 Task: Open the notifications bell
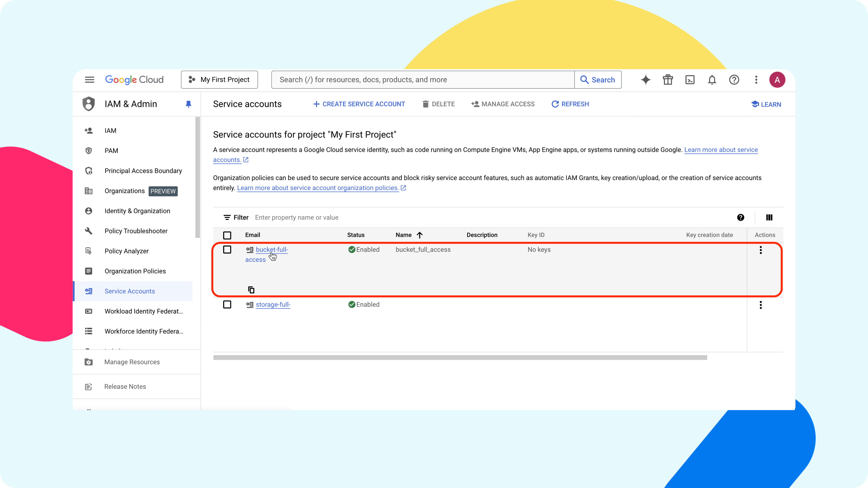click(x=712, y=80)
